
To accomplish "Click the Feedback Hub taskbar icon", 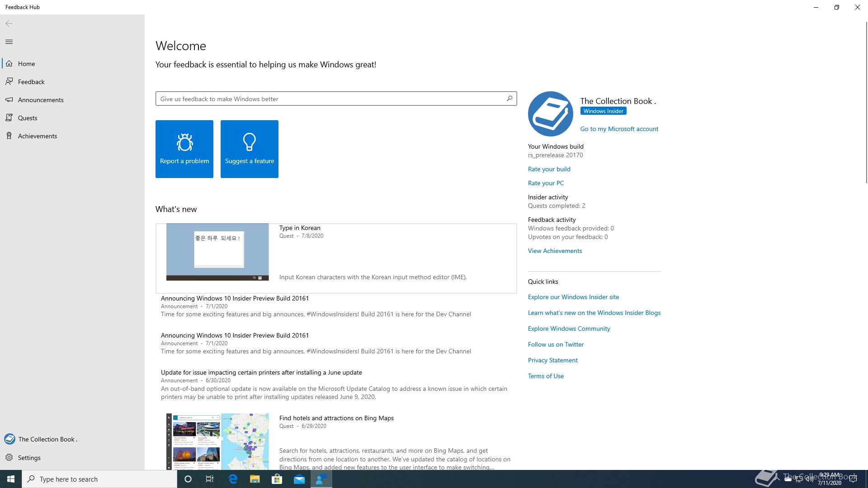I will [321, 479].
